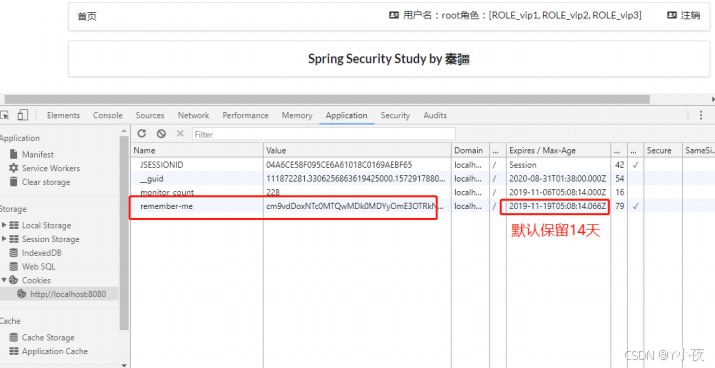This screenshot has width=715, height=368.
Task: Select Application Cache in the sidebar
Action: [55, 351]
